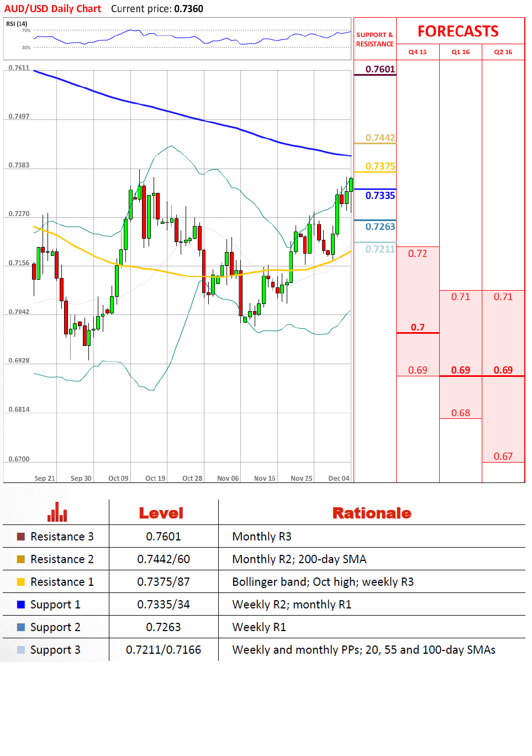Click the Sep 21 date axis marker
Image resolution: width=532 pixels, height=756 pixels.
click(45, 478)
